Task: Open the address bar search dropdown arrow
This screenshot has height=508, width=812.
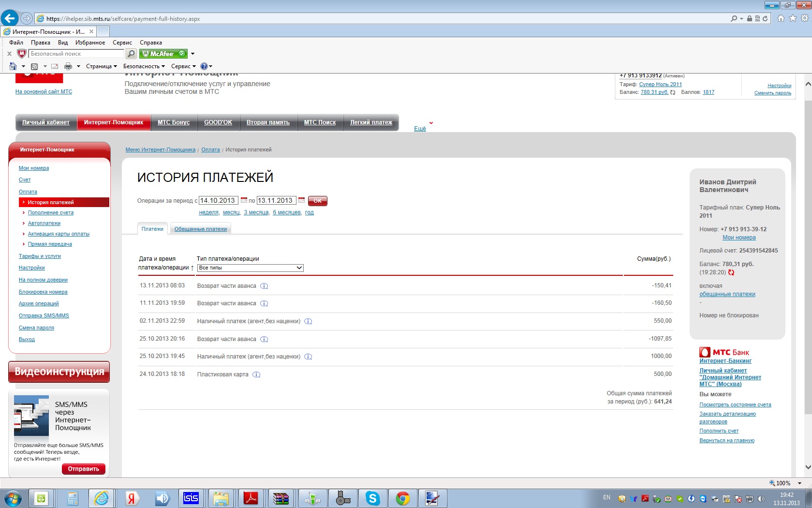Action: tap(741, 18)
